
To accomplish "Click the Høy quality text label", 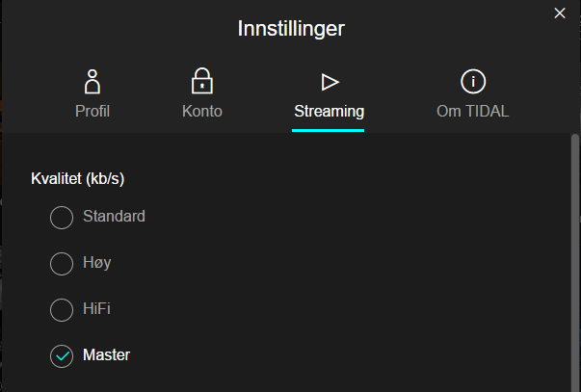I will (98, 263).
